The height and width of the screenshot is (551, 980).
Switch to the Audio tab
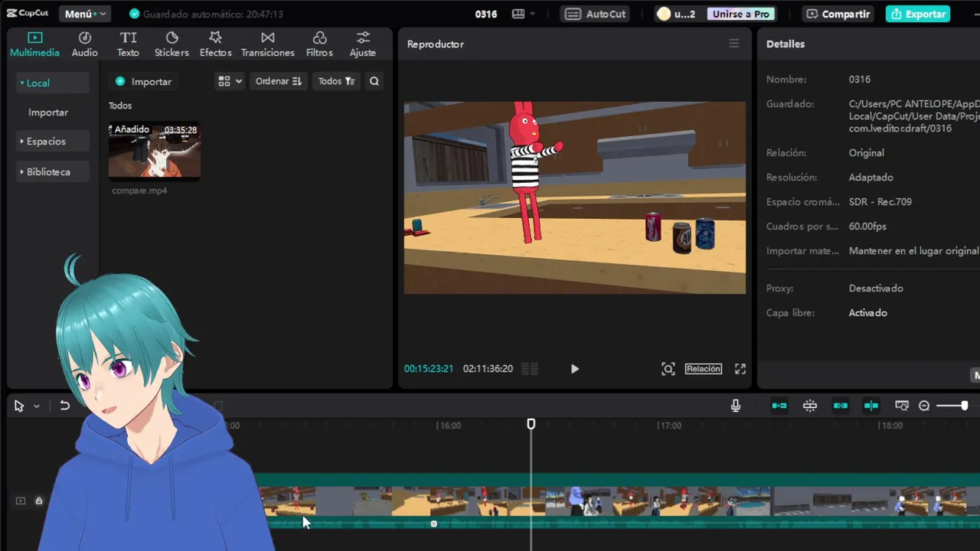tap(84, 44)
